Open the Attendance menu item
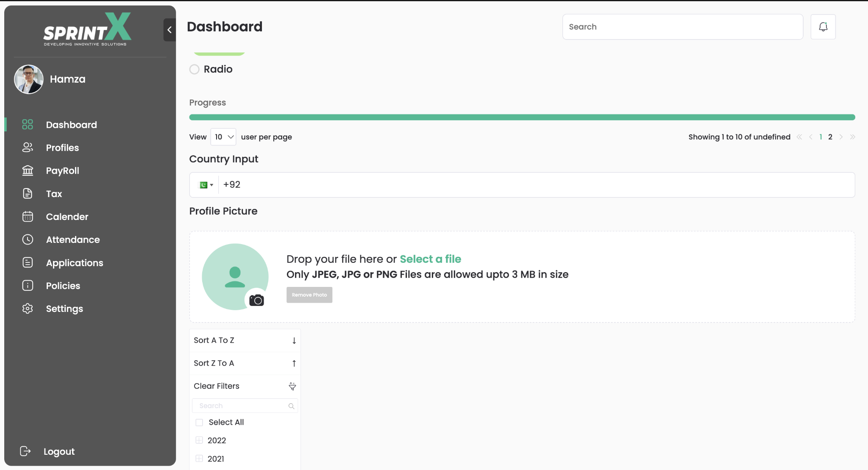The height and width of the screenshot is (470, 868). (73, 239)
